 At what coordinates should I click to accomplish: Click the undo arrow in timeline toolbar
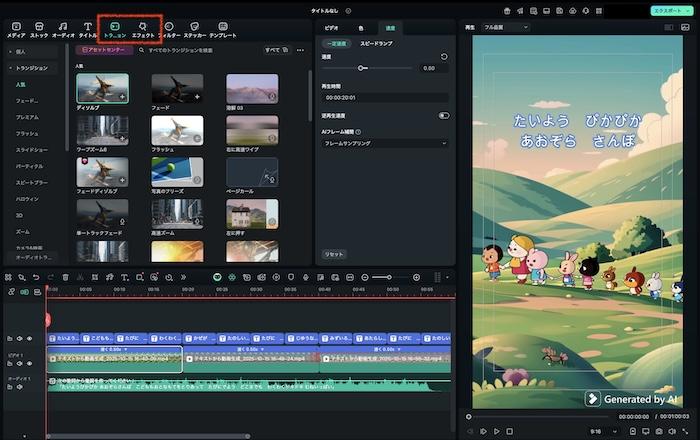[x=36, y=277]
